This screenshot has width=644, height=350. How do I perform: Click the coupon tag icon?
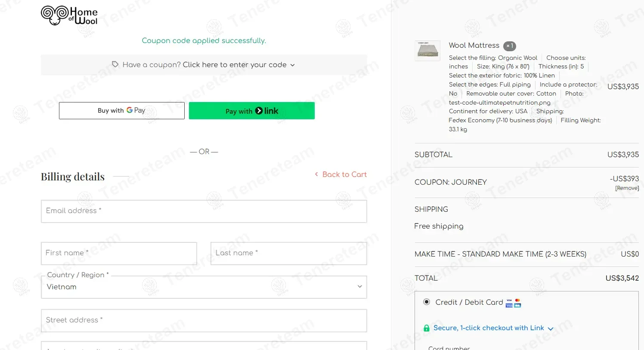point(115,65)
